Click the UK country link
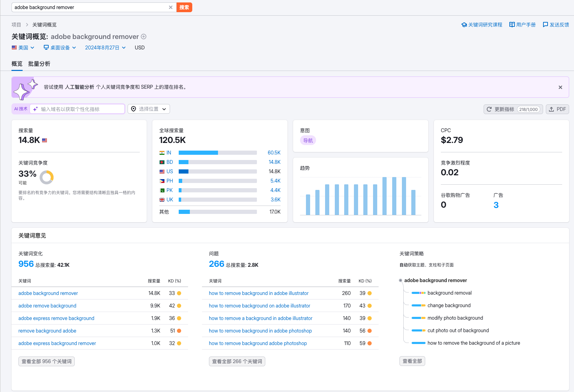 (x=170, y=200)
